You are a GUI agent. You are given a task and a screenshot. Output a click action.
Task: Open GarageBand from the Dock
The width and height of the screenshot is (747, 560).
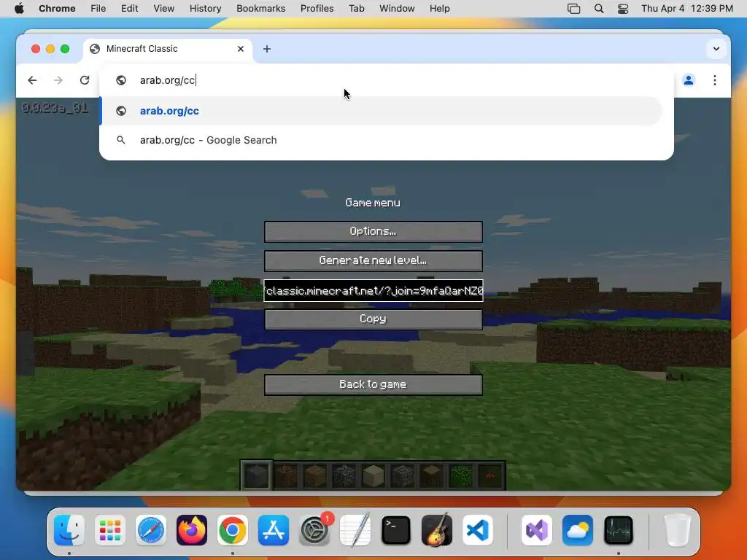(x=437, y=530)
